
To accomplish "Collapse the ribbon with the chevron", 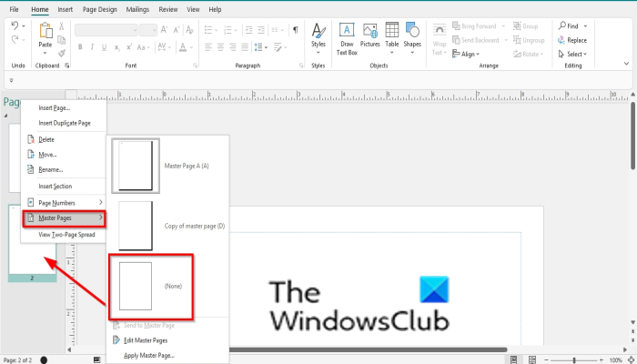I will [626, 64].
